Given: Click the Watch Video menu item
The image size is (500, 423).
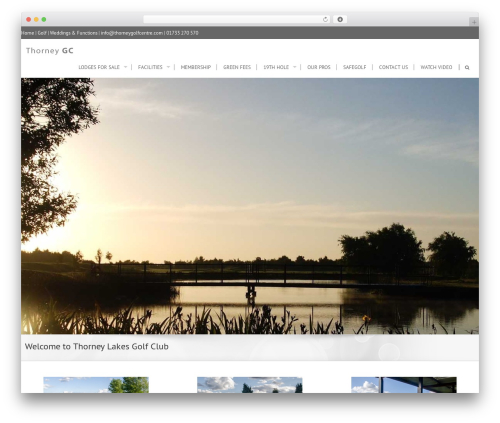Looking at the screenshot, I should point(436,67).
